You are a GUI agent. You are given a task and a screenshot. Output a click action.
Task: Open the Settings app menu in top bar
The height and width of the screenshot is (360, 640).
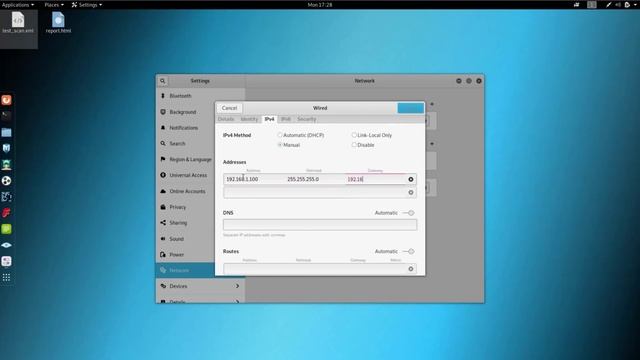87,5
